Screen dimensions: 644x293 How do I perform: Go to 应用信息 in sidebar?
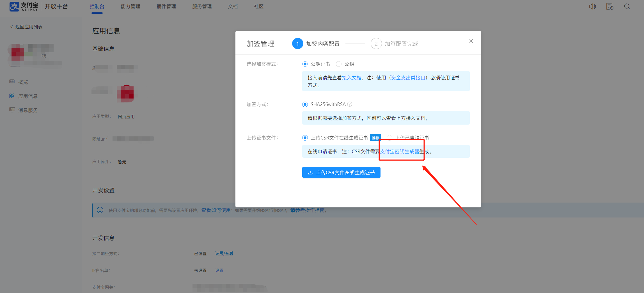(x=28, y=96)
